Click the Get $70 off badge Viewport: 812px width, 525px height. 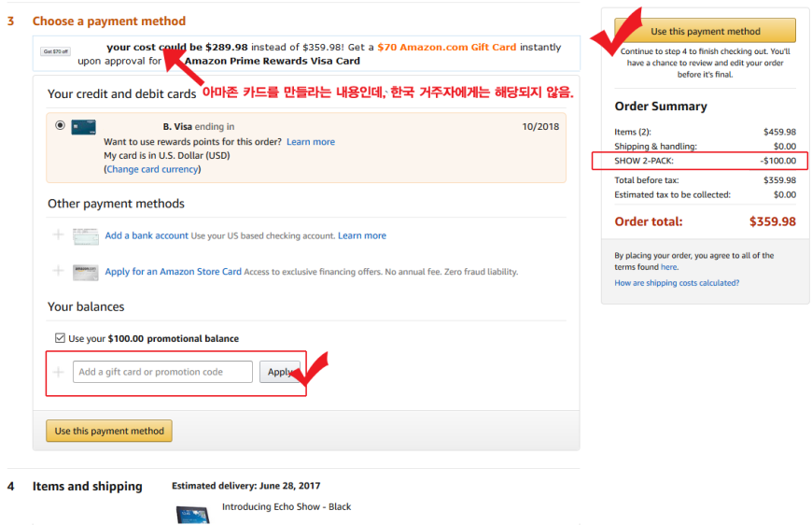[55, 51]
